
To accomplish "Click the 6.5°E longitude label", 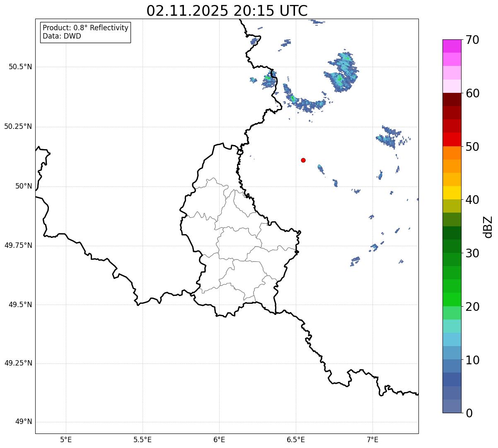I will (296, 439).
